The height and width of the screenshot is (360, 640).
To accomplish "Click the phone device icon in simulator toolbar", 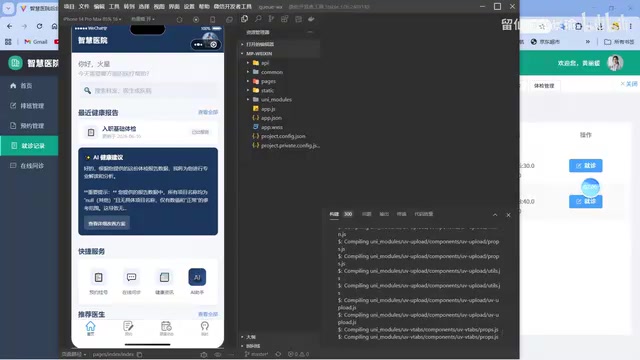I will (213, 19).
